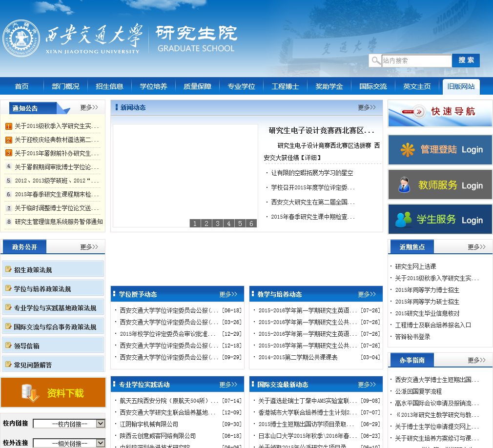
Task: Expand 更多 in 新闻动态 panel
Action: pos(367,107)
